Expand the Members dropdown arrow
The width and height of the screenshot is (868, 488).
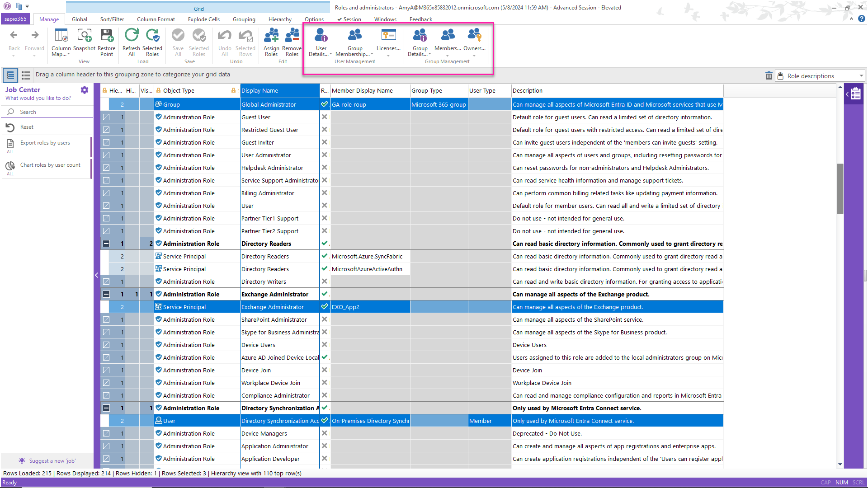coord(448,56)
